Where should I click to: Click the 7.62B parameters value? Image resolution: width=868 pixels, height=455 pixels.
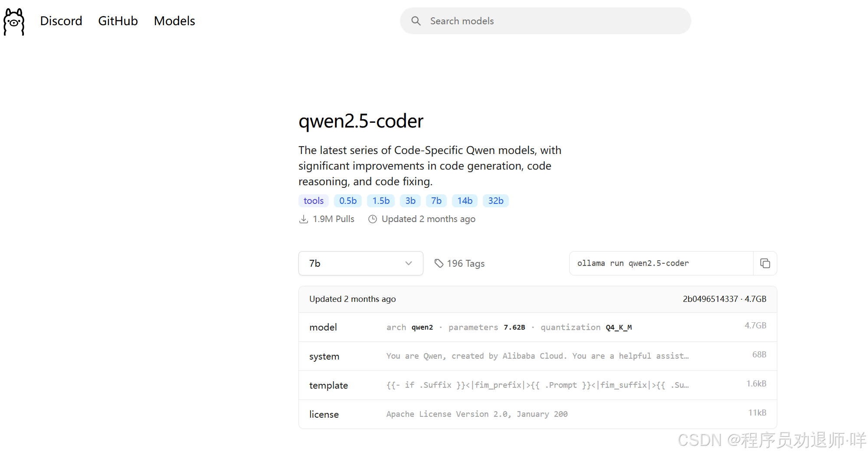[x=514, y=327]
